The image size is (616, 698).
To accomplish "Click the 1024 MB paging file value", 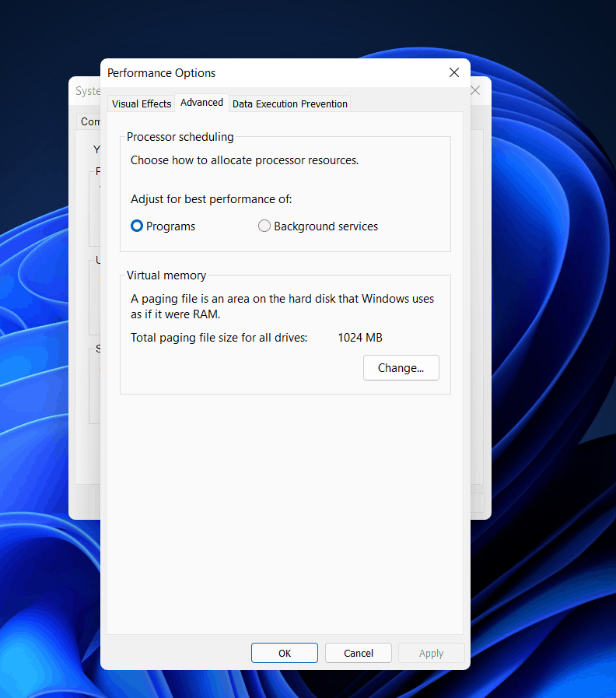I will [360, 338].
